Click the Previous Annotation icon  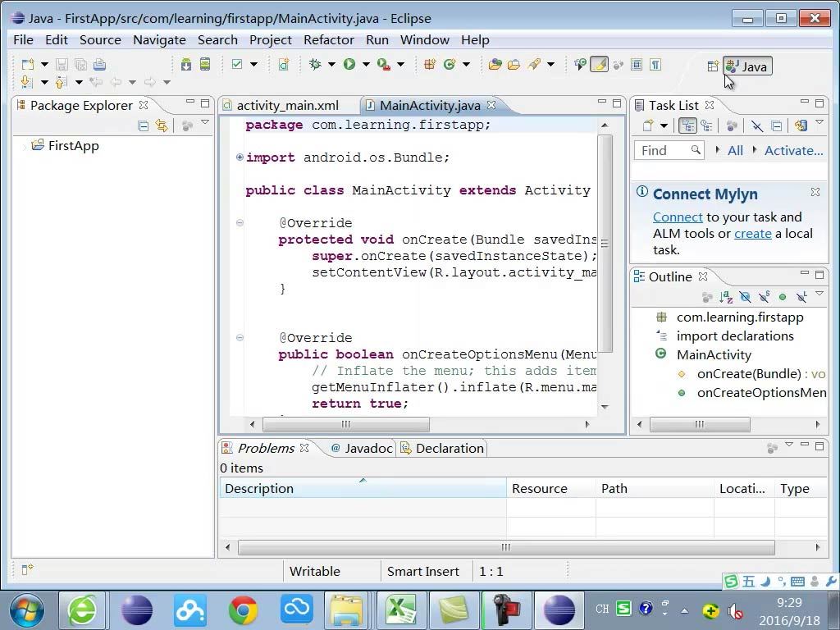[x=61, y=82]
